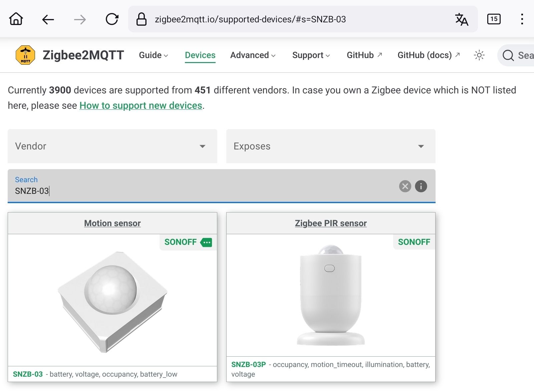This screenshot has height=392, width=534.
Task: Toggle light/dark theme sun icon
Action: 479,55
